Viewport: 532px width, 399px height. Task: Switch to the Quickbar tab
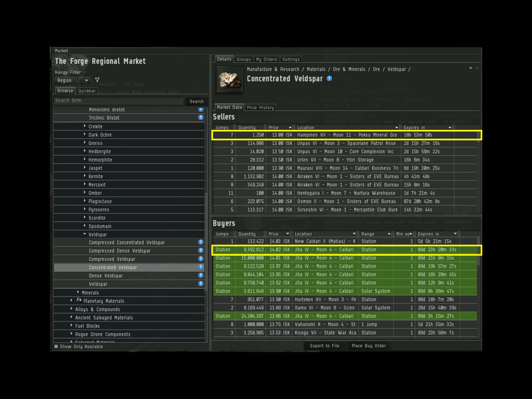87,91
